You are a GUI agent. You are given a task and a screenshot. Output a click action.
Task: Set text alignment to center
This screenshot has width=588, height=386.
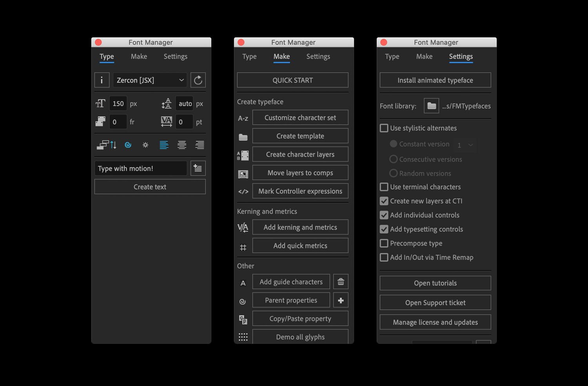(181, 145)
